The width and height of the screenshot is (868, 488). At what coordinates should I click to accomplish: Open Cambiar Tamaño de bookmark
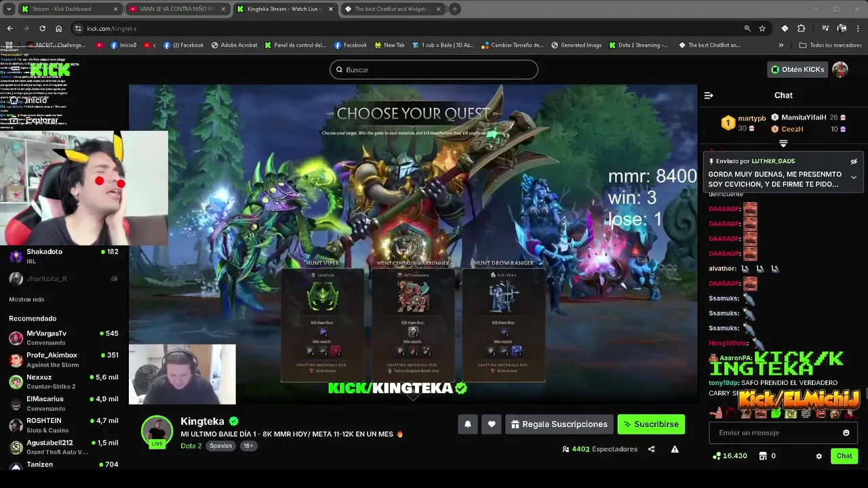click(513, 45)
